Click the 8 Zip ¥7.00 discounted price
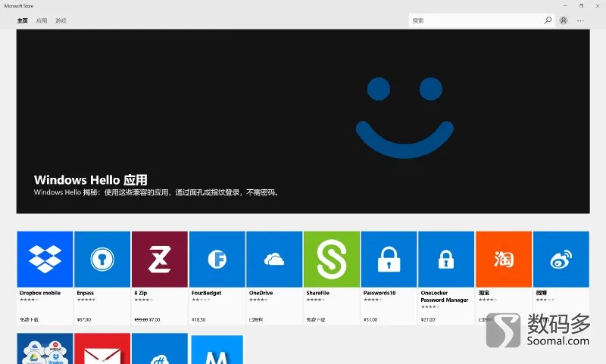The width and height of the screenshot is (606, 364). pos(155,319)
